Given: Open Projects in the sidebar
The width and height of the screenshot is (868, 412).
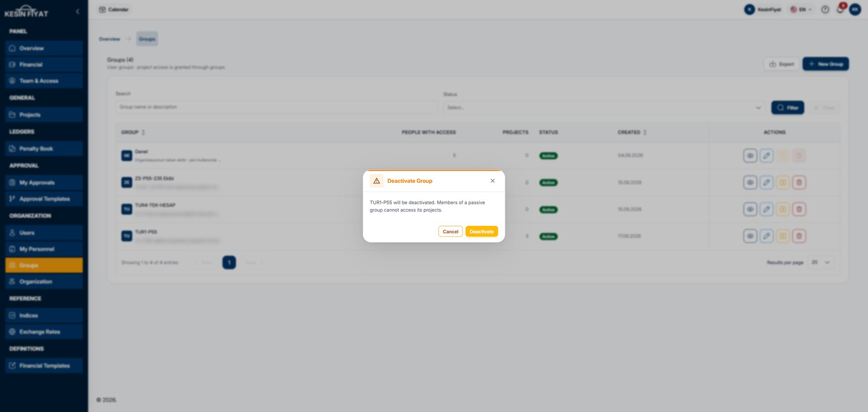Looking at the screenshot, I should tap(44, 115).
